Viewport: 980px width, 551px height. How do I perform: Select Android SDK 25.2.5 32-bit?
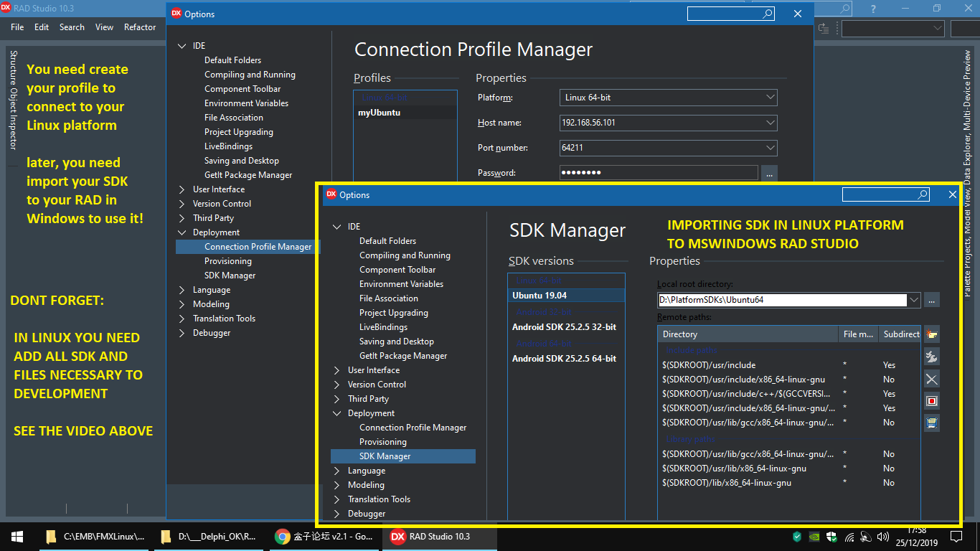(566, 327)
